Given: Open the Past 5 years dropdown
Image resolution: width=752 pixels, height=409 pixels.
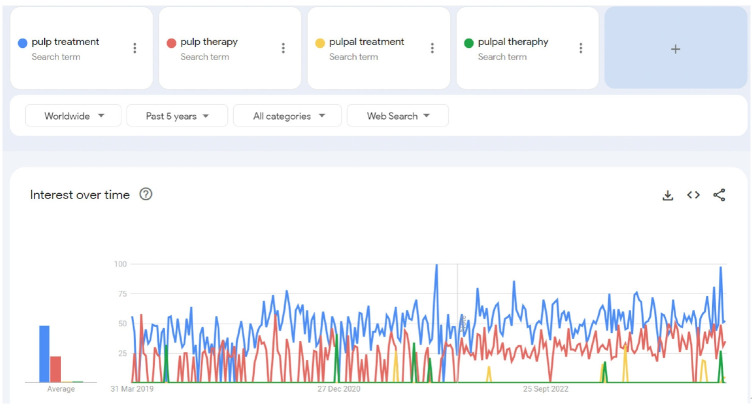Looking at the screenshot, I should (x=177, y=116).
